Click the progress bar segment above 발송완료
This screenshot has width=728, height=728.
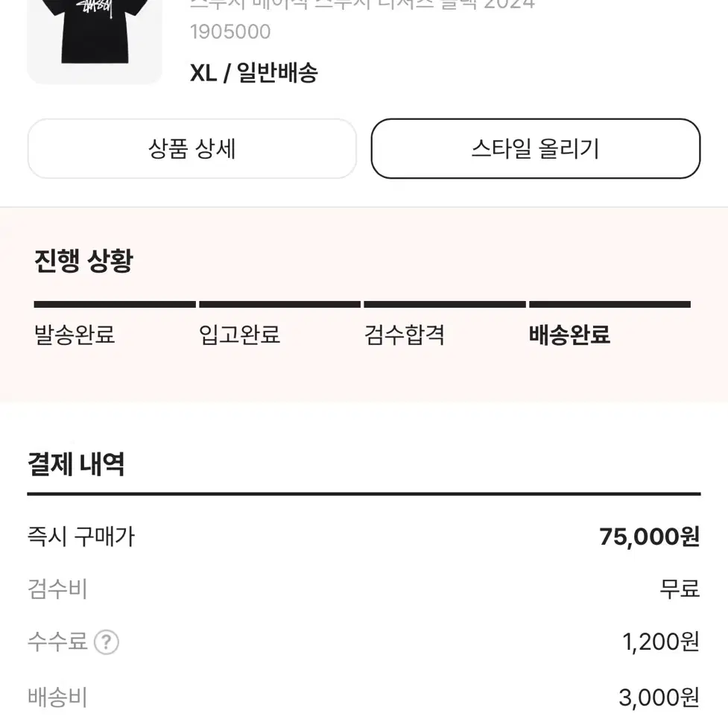(x=115, y=305)
